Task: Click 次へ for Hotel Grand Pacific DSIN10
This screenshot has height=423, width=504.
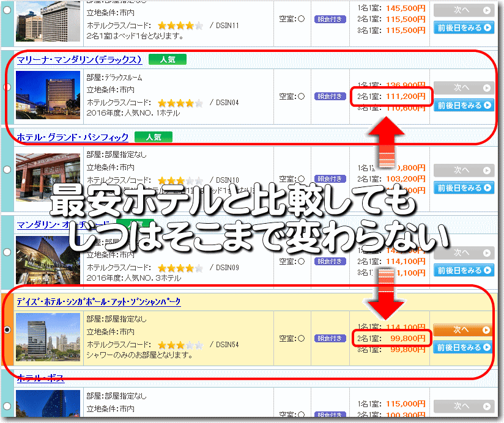Action: pos(464,170)
